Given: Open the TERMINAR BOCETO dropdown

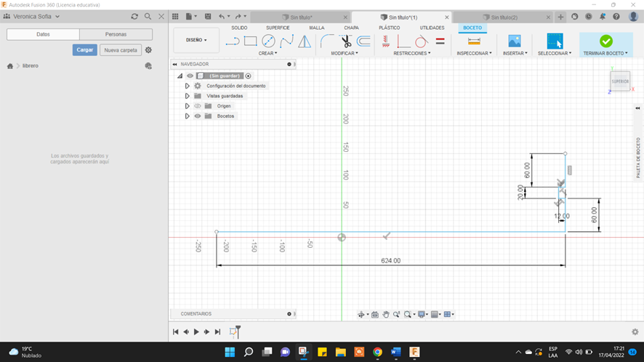Looking at the screenshot, I should 605,53.
